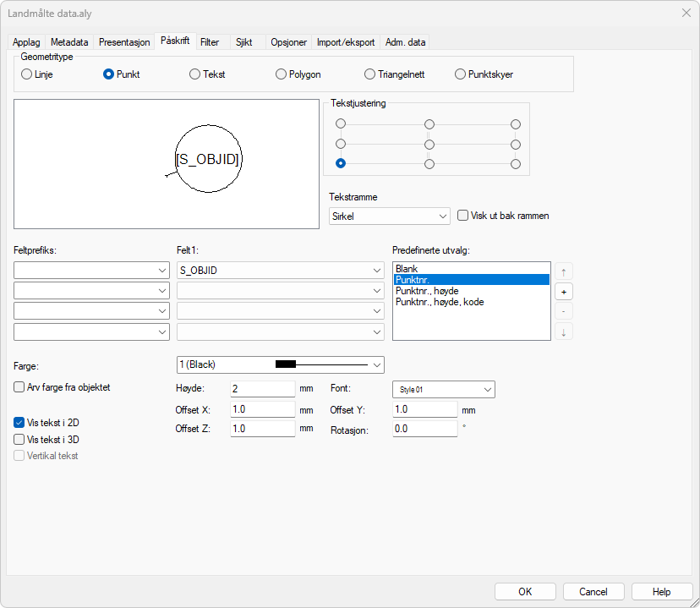
Task: Expand the Felt1 S_OBJID dropdown
Action: (280, 271)
